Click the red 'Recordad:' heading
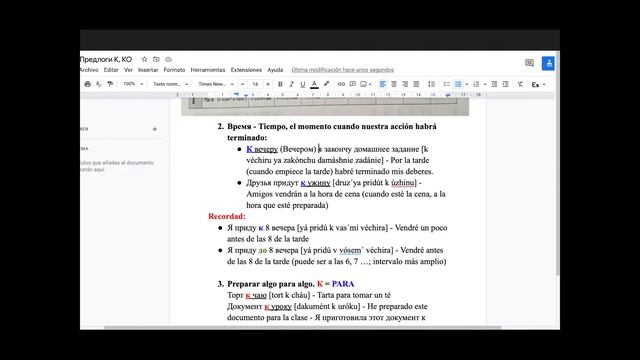 click(x=227, y=216)
